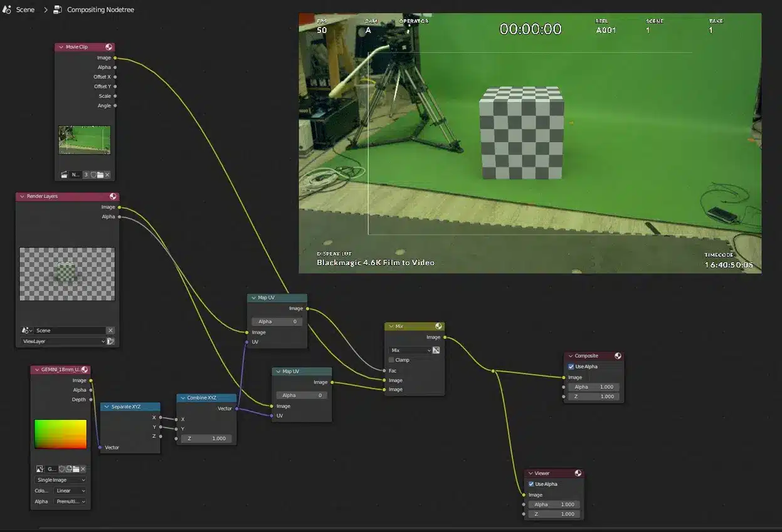782x532 pixels.
Task: Enable the Clamp checkbox in Mix node
Action: (392, 360)
